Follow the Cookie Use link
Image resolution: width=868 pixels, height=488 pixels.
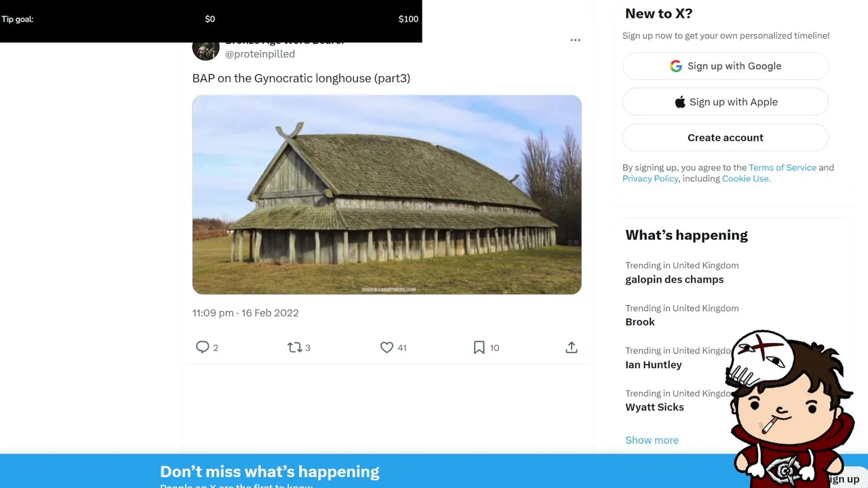click(x=745, y=178)
